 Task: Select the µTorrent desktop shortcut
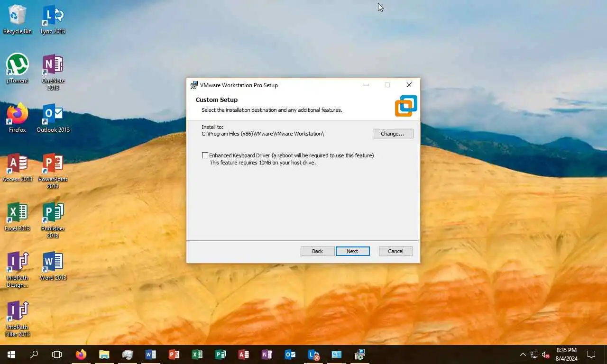tap(18, 69)
